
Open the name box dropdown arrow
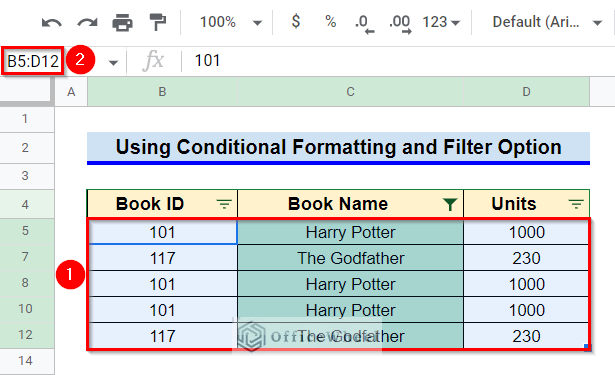113,63
